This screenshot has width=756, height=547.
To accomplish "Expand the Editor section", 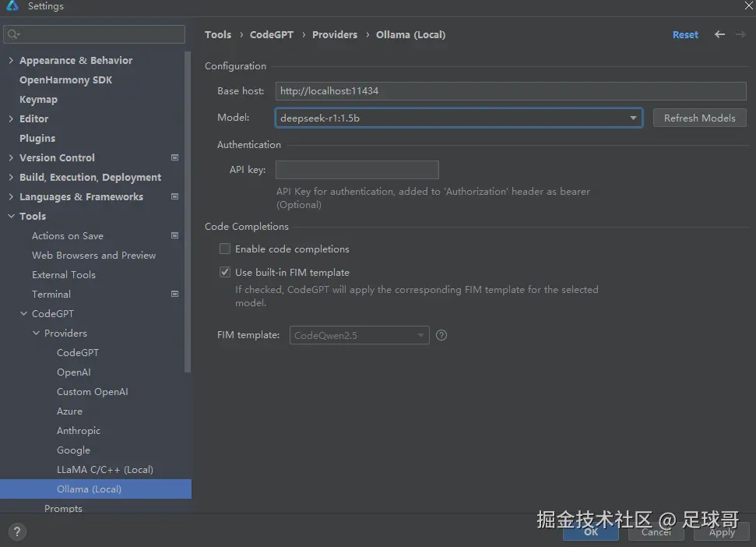I will (11, 118).
